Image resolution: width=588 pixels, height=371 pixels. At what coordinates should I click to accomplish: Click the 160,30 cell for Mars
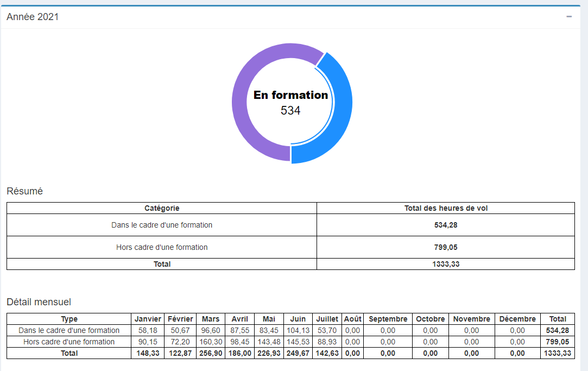[x=211, y=342]
